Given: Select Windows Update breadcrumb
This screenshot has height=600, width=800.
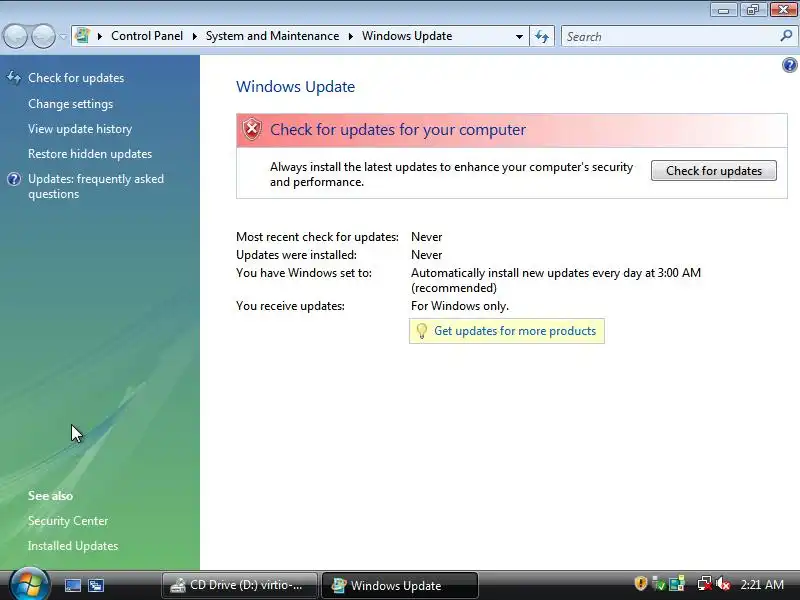Looking at the screenshot, I should (x=407, y=36).
